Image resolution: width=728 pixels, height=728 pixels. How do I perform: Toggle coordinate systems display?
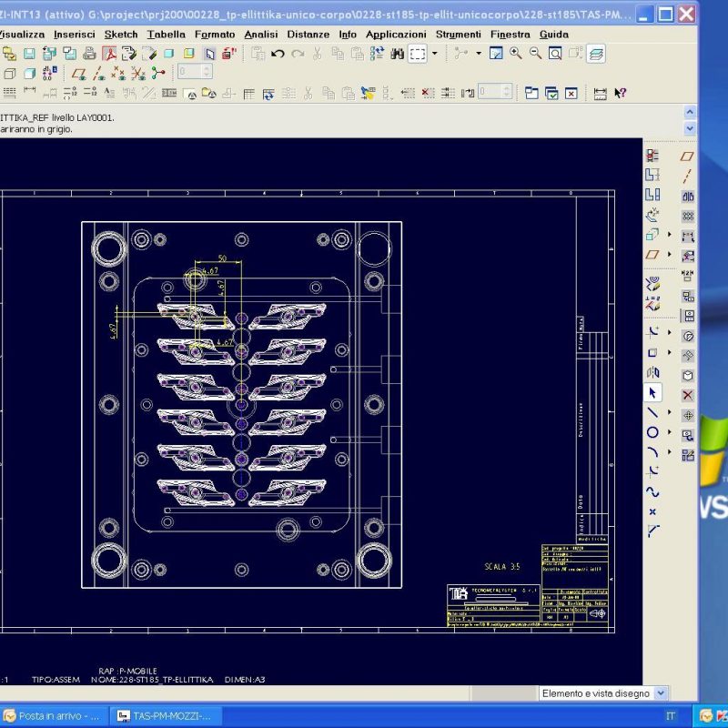coord(138,74)
